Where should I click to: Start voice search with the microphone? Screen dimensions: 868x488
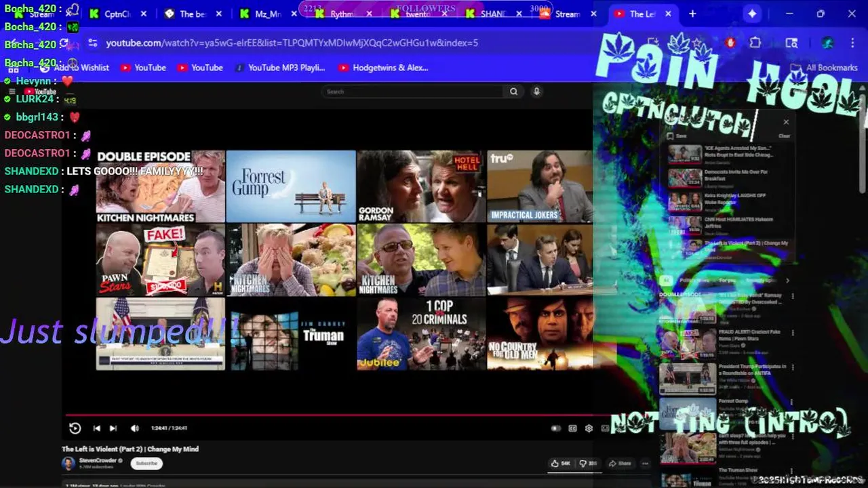(536, 91)
